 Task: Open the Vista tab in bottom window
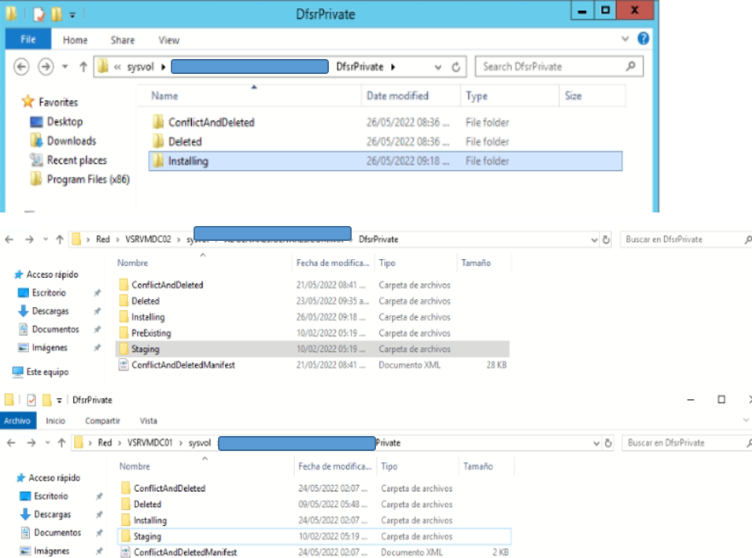pyautogui.click(x=149, y=420)
